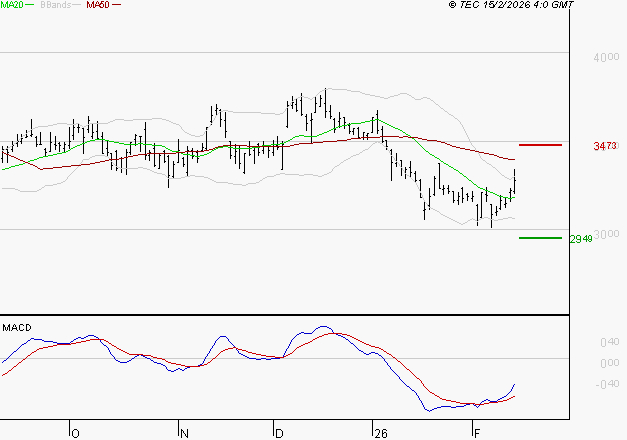
Task: Click the 3473 resistance price label
Action: tap(603, 146)
